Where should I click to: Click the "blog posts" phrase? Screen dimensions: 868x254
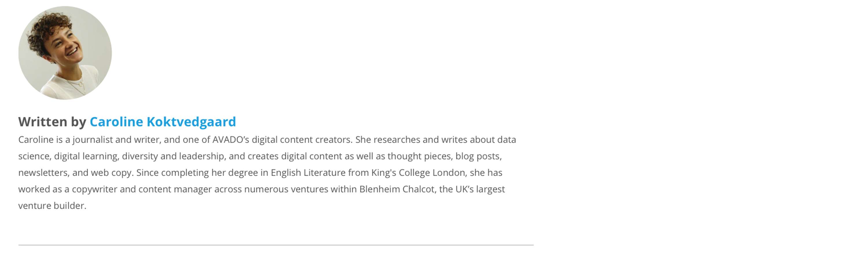(477, 156)
